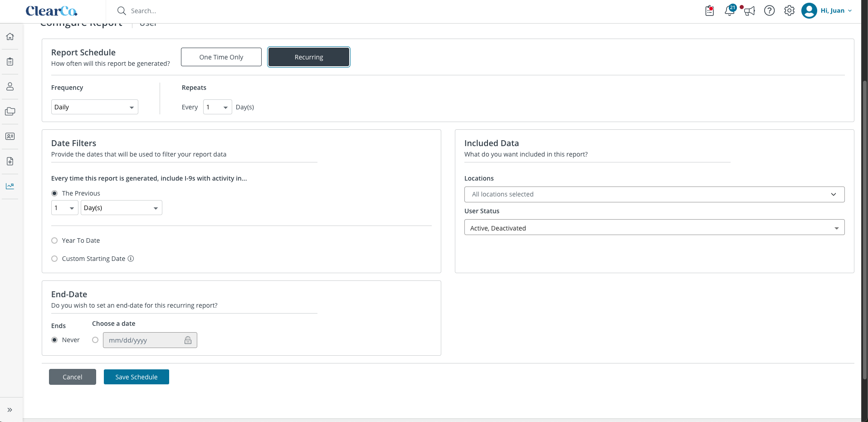Click the analytics chart sidebar icon
The height and width of the screenshot is (422, 868).
[x=10, y=186]
